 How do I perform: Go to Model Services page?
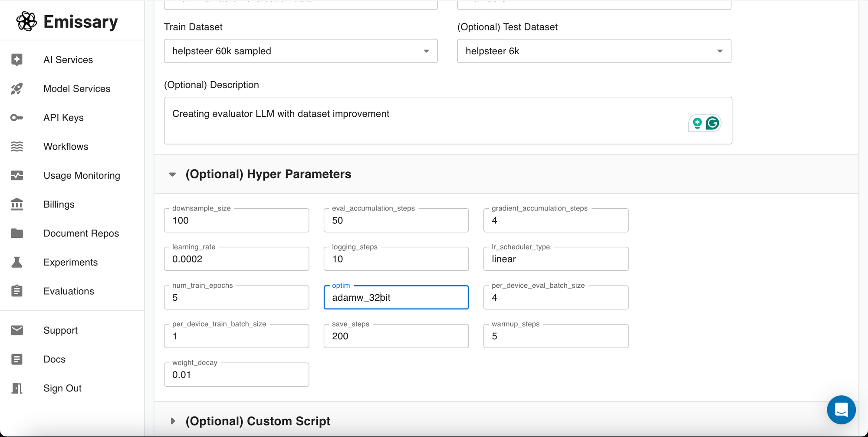click(x=77, y=89)
